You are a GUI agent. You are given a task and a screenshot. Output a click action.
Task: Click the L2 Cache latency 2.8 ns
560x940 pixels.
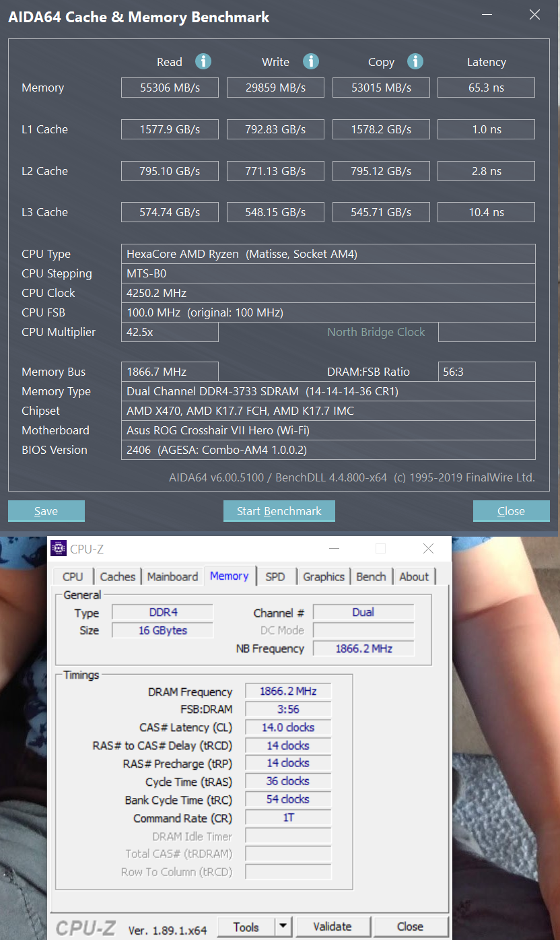[486, 171]
